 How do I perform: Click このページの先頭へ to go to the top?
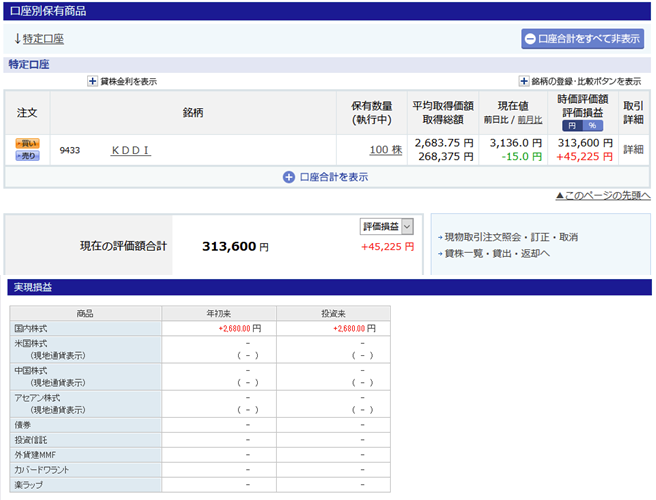(x=602, y=195)
